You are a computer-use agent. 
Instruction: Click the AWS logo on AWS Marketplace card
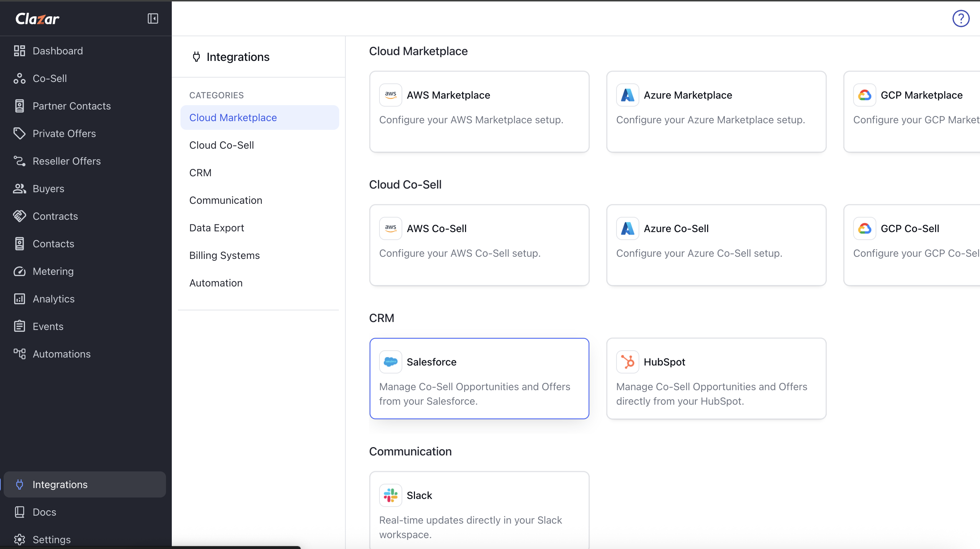tap(390, 95)
